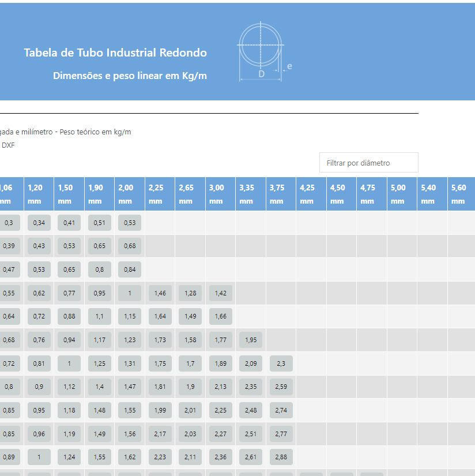Click the round tube diagram icon
Image resolution: width=475 pixels, height=476 pixels.
coord(262,51)
